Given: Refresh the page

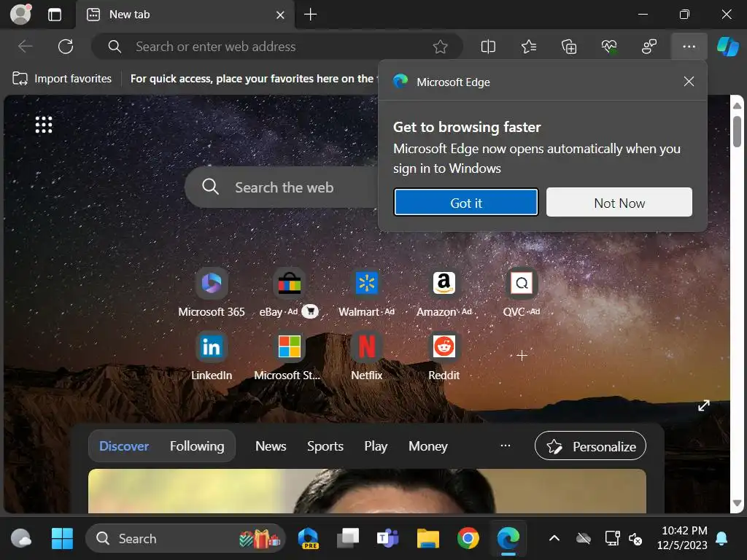Looking at the screenshot, I should click(66, 47).
